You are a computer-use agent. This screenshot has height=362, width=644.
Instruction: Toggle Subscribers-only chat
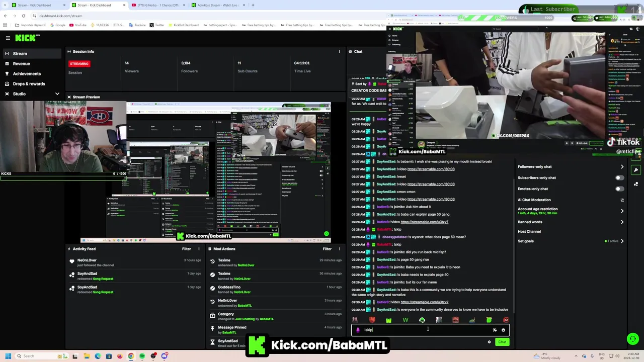620,177
